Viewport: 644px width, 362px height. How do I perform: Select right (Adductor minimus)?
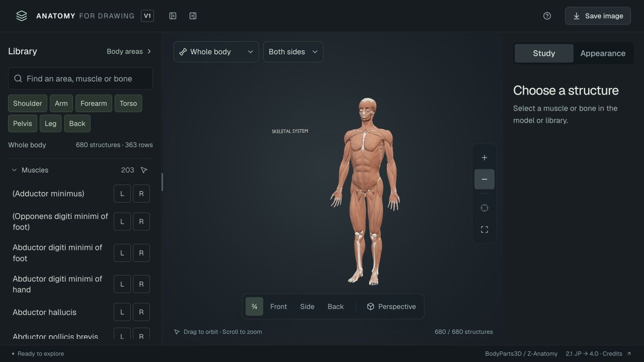(x=141, y=194)
